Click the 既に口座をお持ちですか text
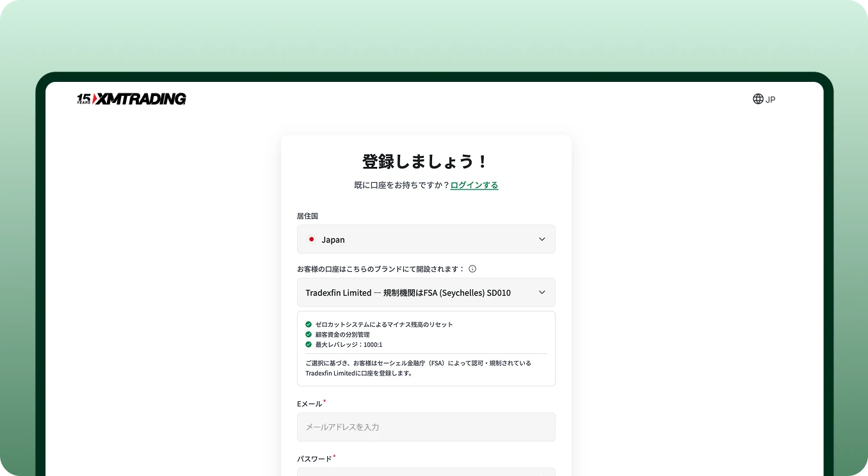Viewport: 868px width, 476px height. (x=401, y=185)
